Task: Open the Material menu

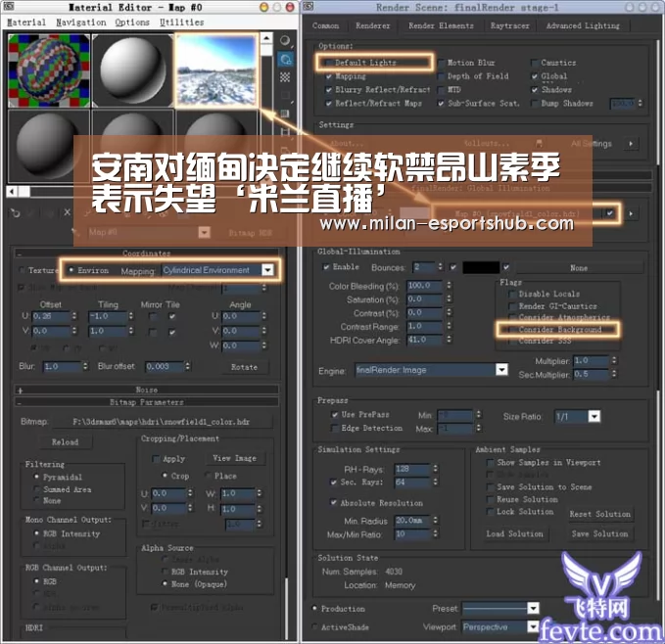Action: [x=26, y=23]
